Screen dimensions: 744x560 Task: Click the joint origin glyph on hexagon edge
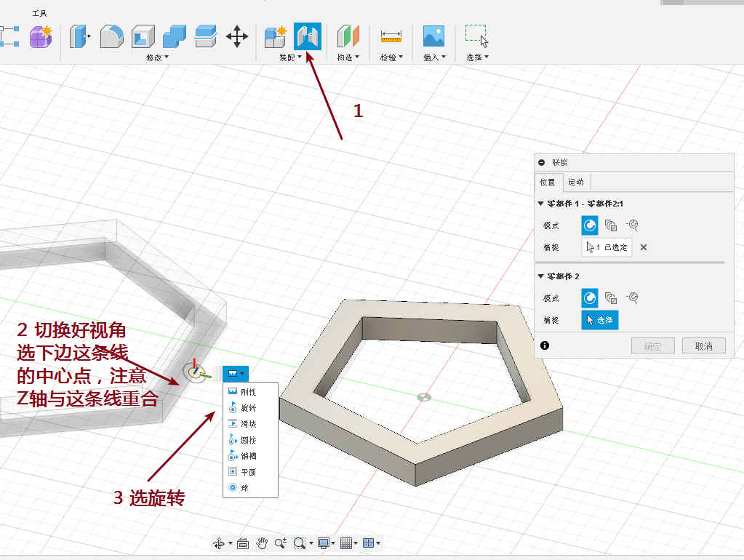[194, 372]
